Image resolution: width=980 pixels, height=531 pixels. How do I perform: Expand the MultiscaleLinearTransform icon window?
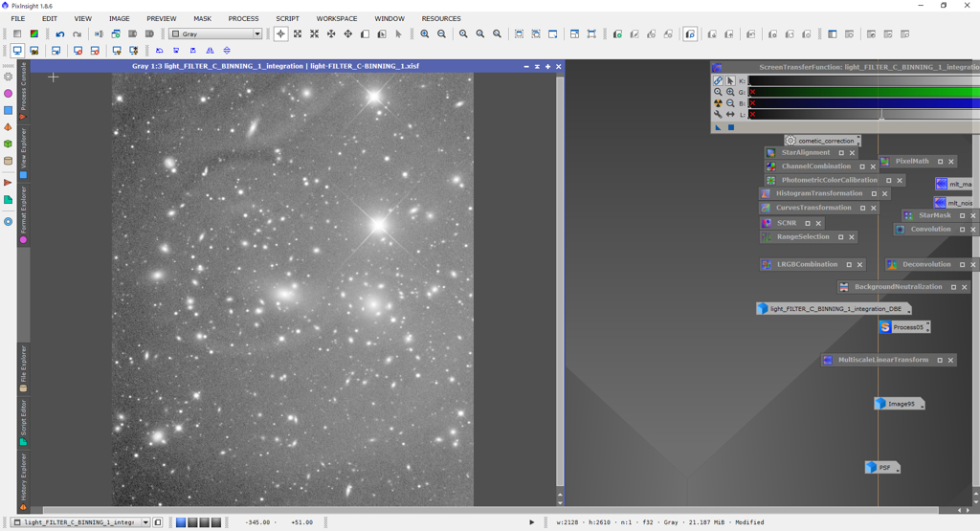(940, 361)
